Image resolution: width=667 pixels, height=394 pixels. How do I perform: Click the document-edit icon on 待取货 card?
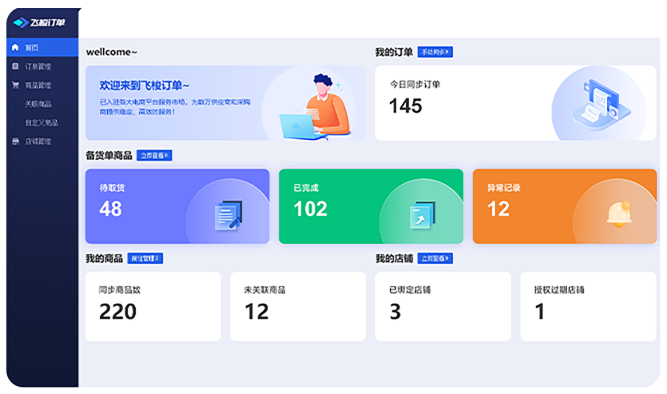click(x=228, y=215)
